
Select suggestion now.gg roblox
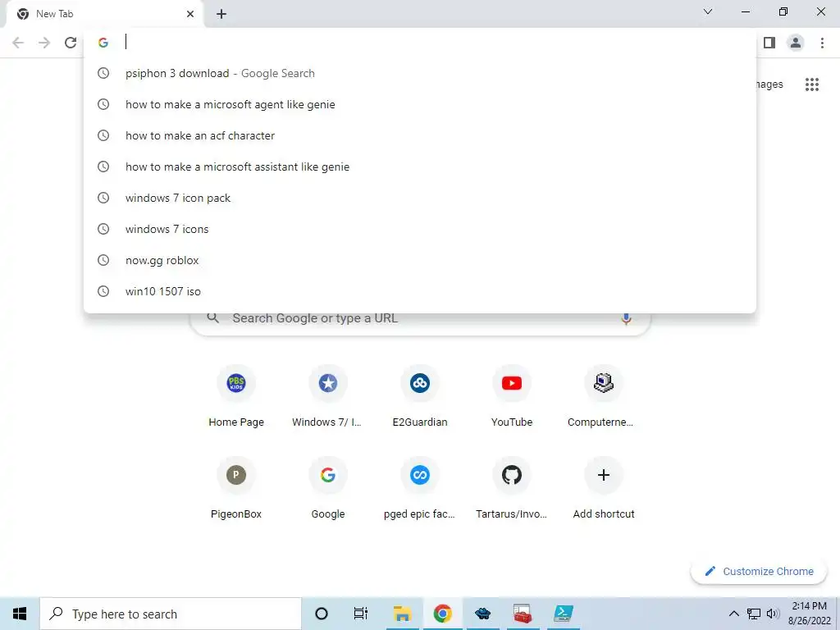(x=420, y=260)
